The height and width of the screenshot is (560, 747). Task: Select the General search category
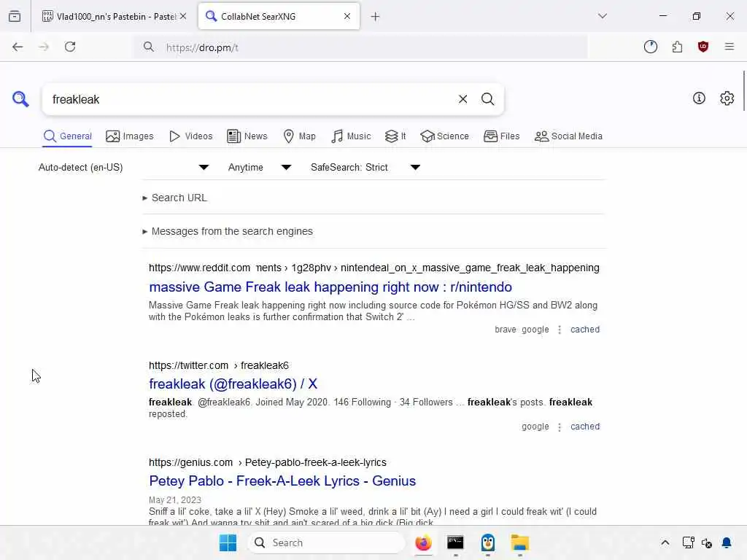(x=67, y=136)
